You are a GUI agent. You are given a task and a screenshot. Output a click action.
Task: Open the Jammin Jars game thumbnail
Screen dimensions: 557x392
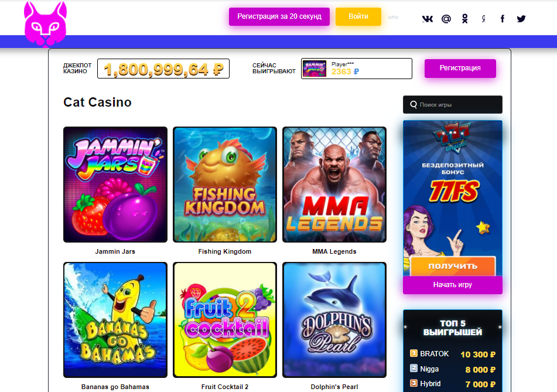click(x=115, y=185)
